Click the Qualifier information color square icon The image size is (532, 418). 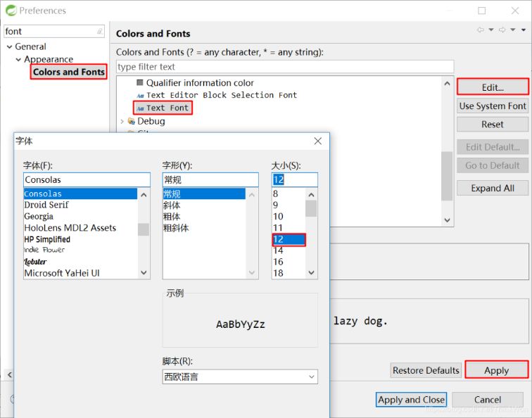[139, 82]
